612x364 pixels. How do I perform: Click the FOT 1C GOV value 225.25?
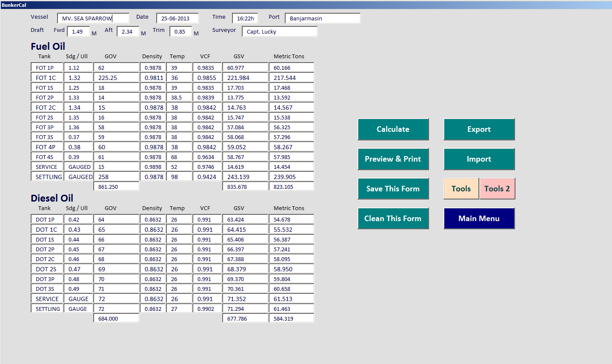[117, 78]
